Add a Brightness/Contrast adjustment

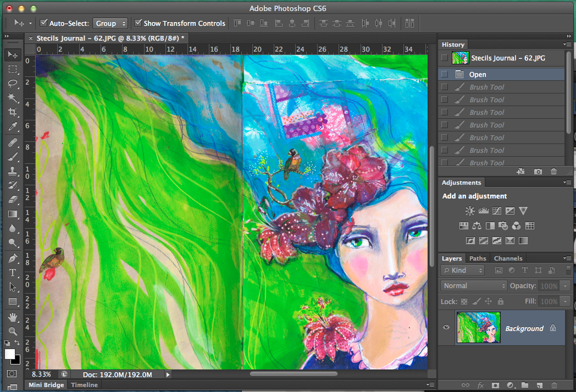pyautogui.click(x=470, y=211)
